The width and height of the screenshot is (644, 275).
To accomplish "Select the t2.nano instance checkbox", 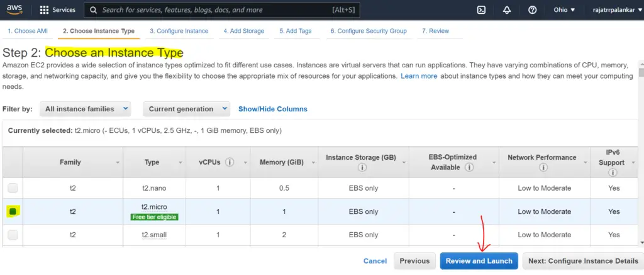I will pos(13,188).
